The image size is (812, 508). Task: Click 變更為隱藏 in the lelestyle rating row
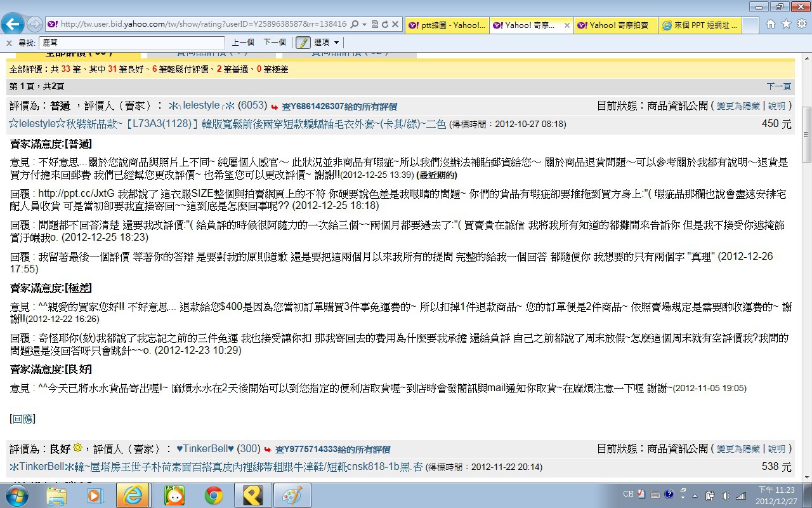point(738,106)
